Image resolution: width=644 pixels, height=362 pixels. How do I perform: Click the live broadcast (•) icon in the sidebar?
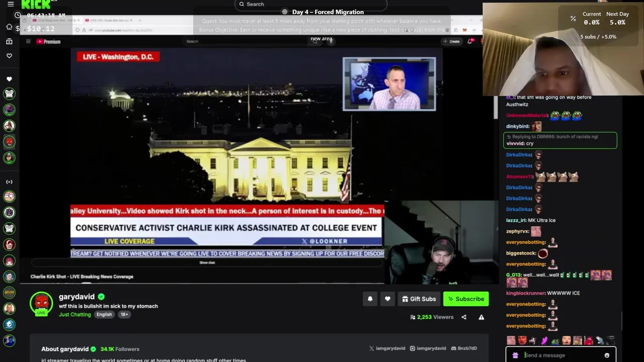point(9,182)
